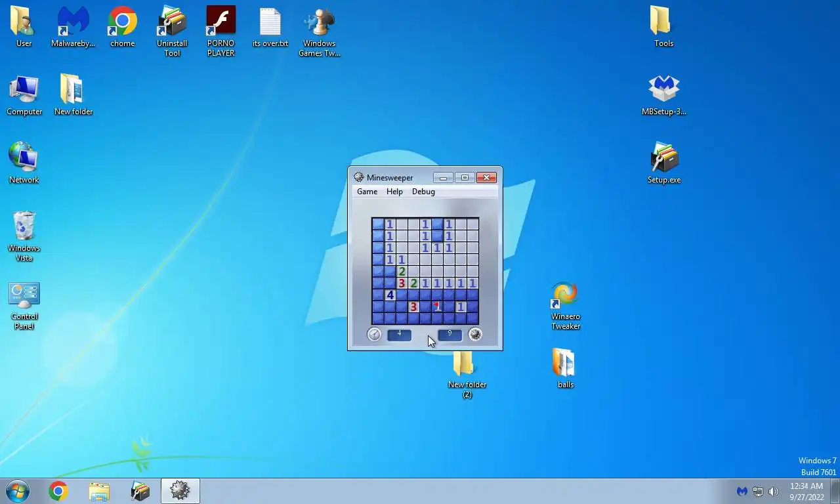Click the clock icon below the board
This screenshot has height=504, width=840.
(374, 335)
